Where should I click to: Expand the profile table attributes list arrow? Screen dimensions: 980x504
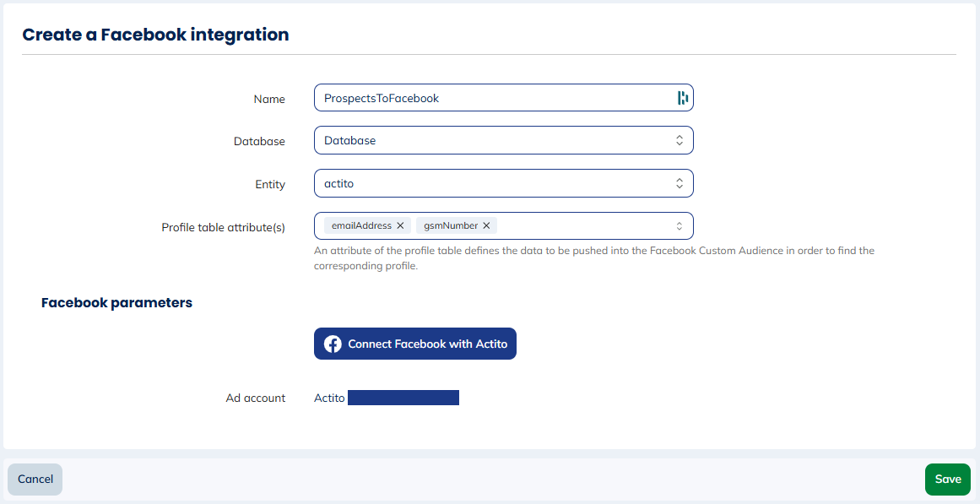pyautogui.click(x=679, y=226)
